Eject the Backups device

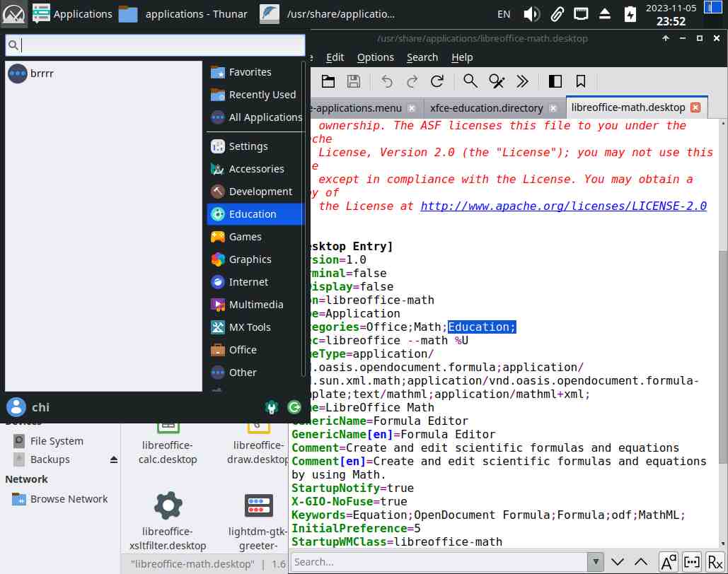pos(114,459)
